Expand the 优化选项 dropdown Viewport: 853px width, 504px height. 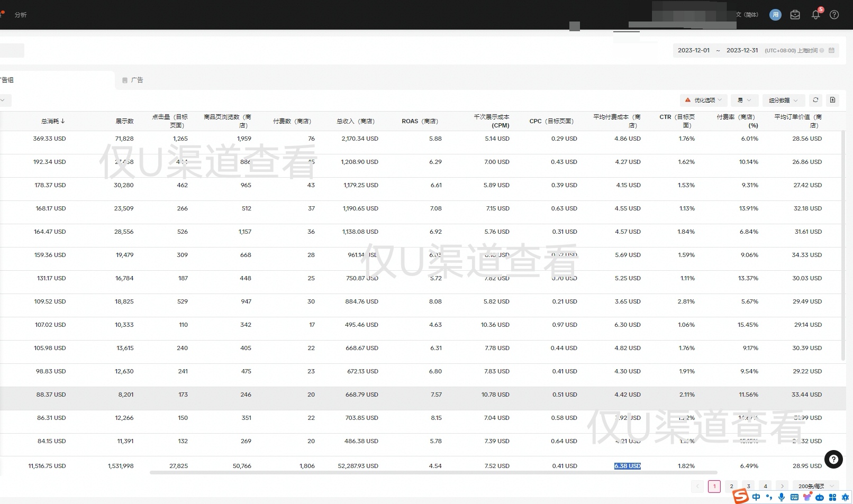tap(703, 100)
